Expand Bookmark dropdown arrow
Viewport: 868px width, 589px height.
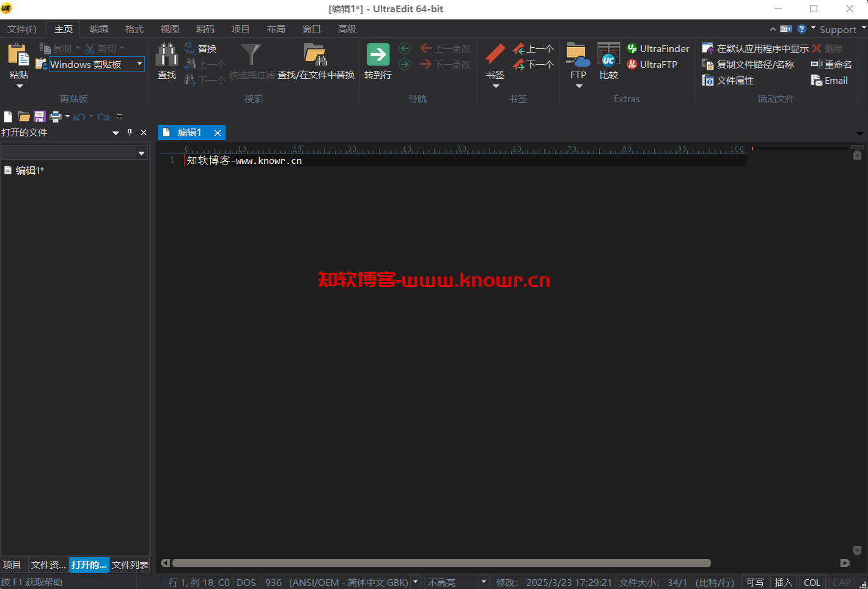496,86
